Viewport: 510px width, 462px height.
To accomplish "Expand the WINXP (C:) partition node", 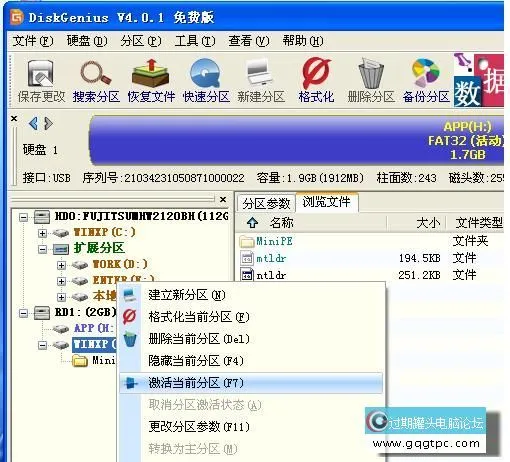I will 42,233.
